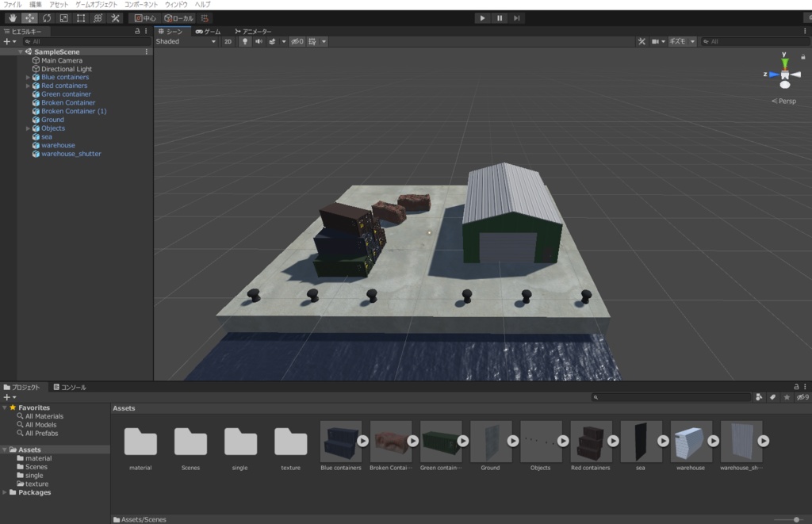
Task: Select the combined Transform tool
Action: [98, 18]
